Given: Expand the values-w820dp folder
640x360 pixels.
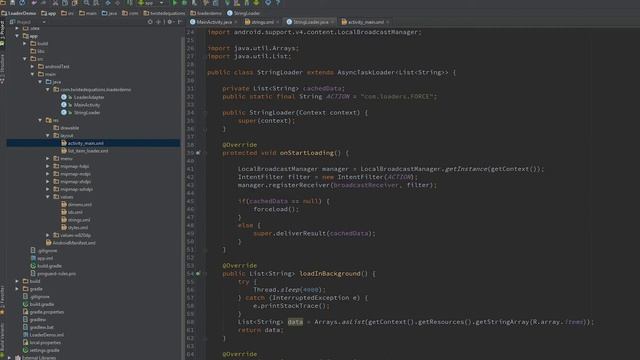Looking at the screenshot, I should click(x=48, y=235).
